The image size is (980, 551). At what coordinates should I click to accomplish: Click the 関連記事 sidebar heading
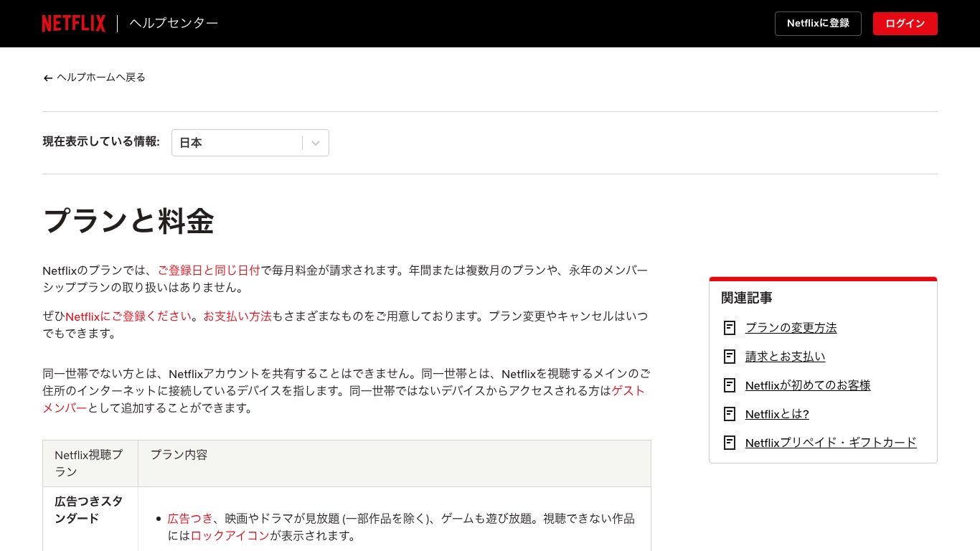[x=747, y=298]
